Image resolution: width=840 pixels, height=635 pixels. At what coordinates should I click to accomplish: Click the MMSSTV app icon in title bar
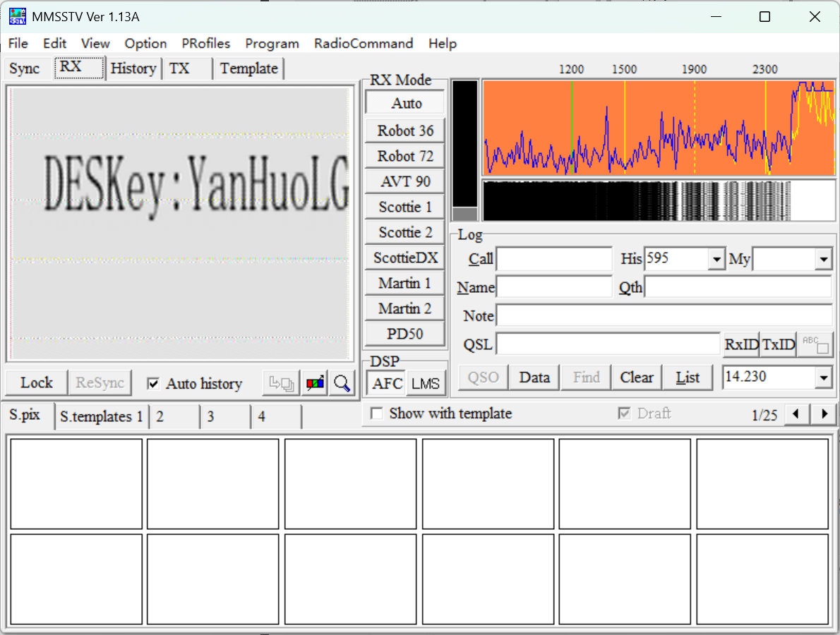coord(18,17)
